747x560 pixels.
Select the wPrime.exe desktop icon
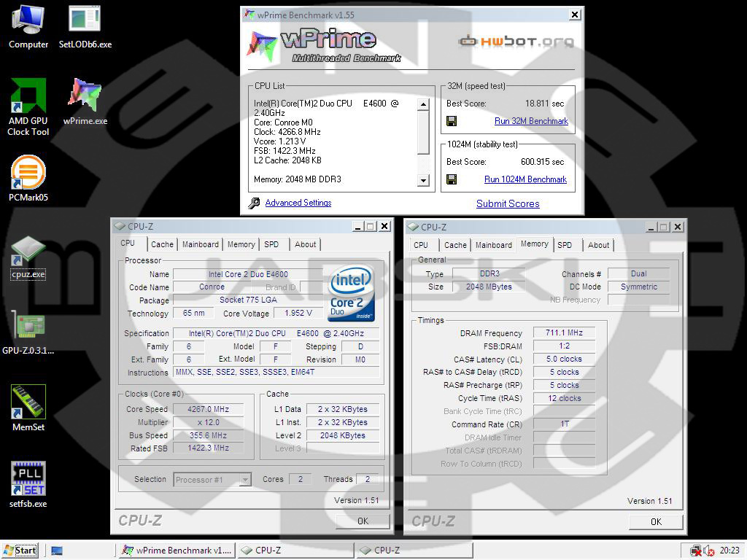click(85, 102)
